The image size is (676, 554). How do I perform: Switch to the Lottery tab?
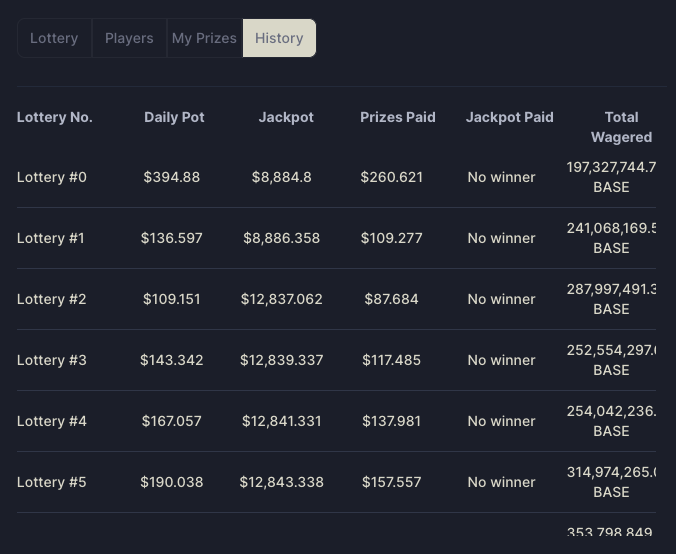[54, 38]
